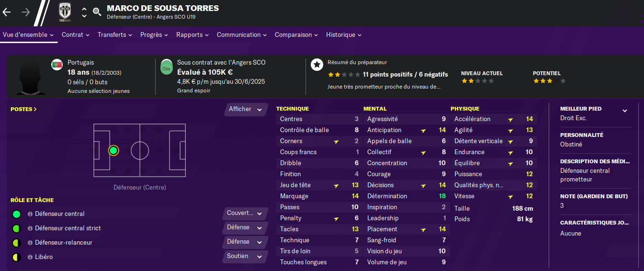Open the Transferts menu
Image resolution: width=644 pixels, height=271 pixels.
pos(115,35)
